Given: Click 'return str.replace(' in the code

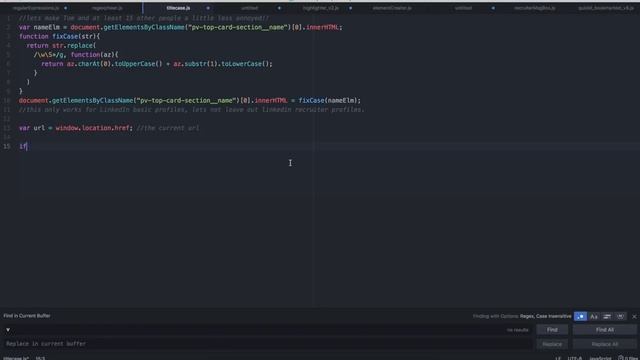Looking at the screenshot, I should pyautogui.click(x=61, y=46).
